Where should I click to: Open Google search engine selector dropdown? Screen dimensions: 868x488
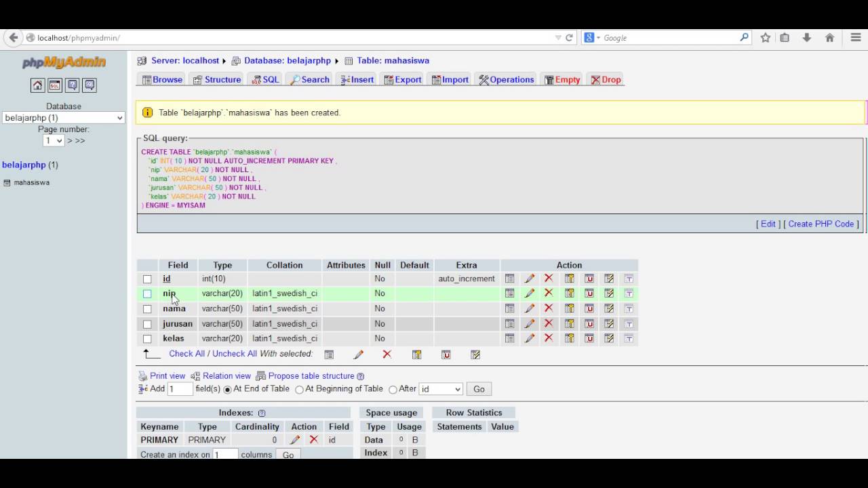pos(592,38)
